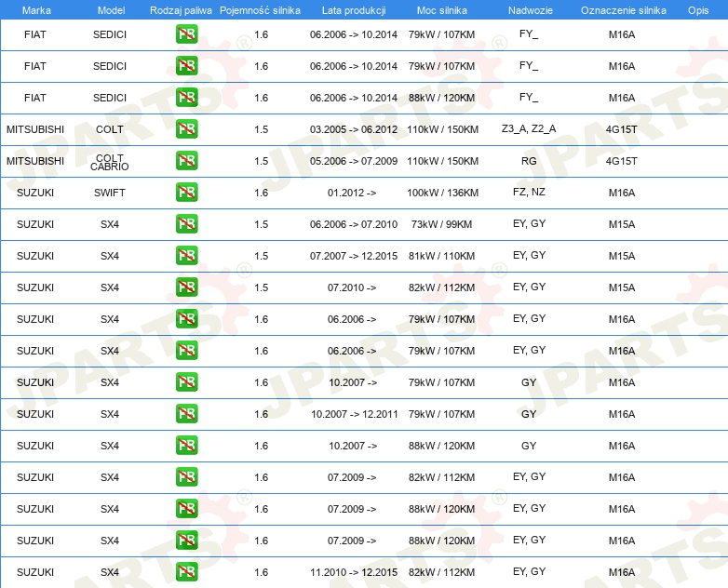The image size is (728, 588).
Task: Click the Pojemność silnika column header
Action: click(260, 10)
